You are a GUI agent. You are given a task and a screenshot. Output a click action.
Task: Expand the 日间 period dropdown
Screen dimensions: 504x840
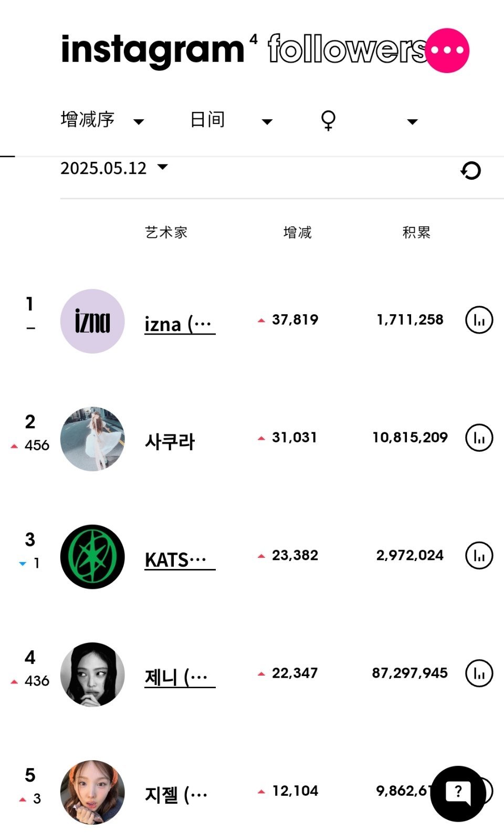click(231, 120)
